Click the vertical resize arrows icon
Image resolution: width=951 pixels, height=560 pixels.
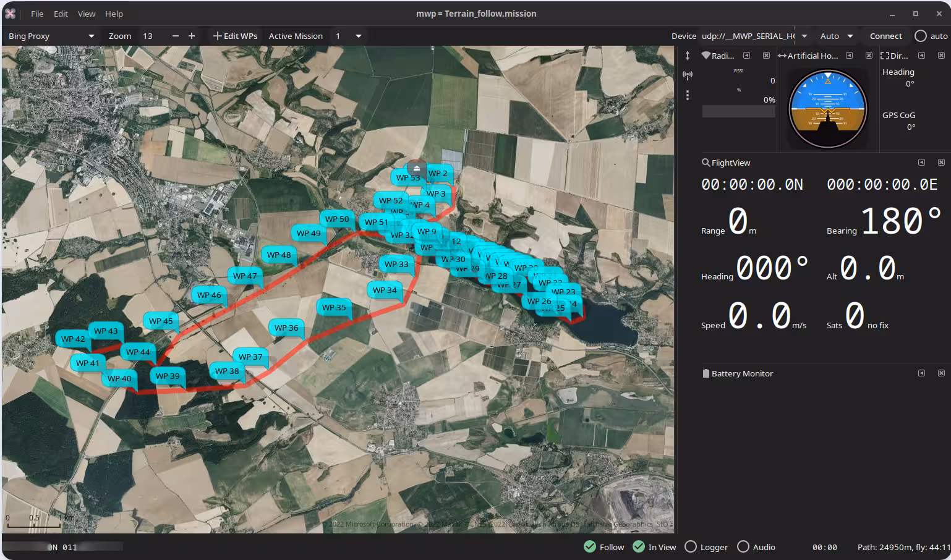[x=687, y=56]
